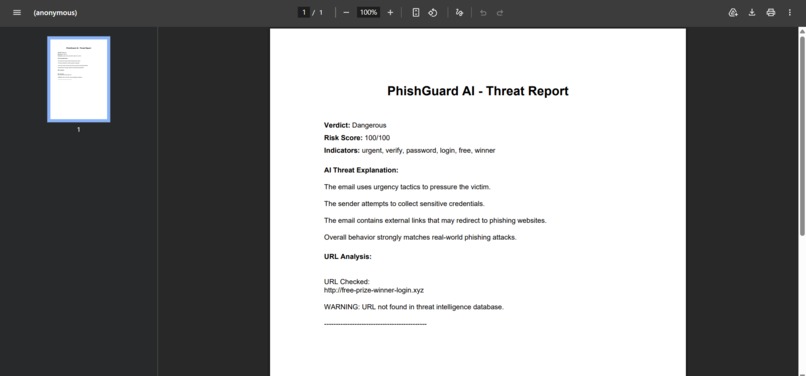Click the WARNING threat intelligence line
The height and width of the screenshot is (376, 806).
click(x=414, y=307)
